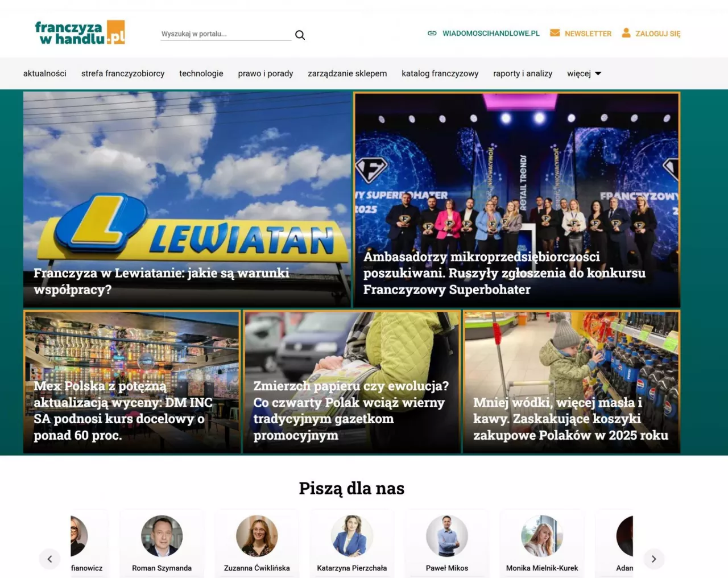Viewport: 728px width, 578px height.
Task: Show next authors with right arrow
Action: (x=653, y=559)
